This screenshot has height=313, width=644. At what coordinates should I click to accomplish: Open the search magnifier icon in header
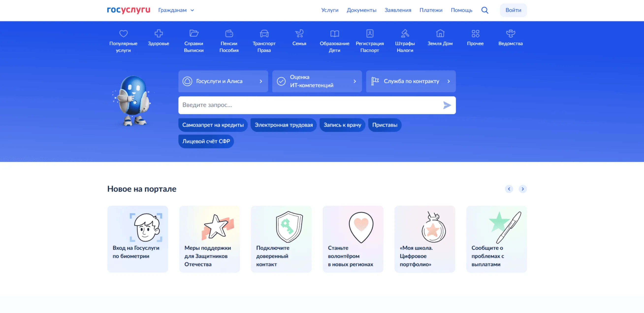[x=484, y=10]
